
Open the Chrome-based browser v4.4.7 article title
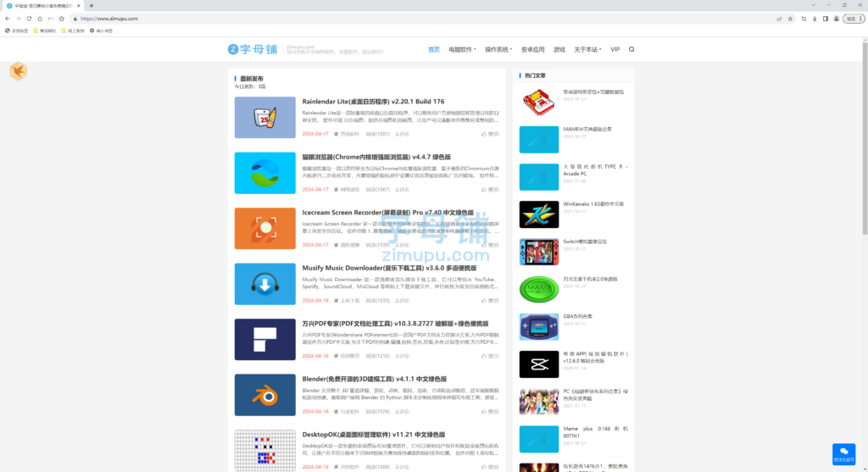click(376, 157)
